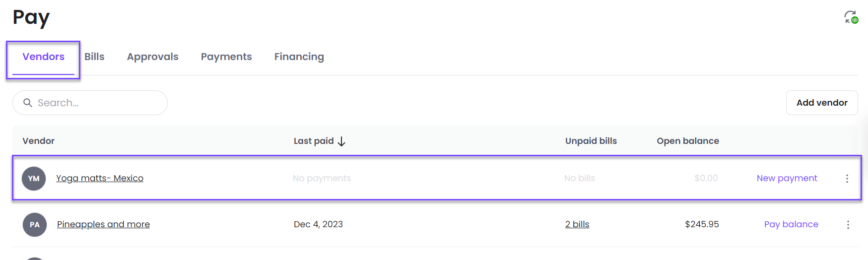Open the Yoga matts- Mexico vendor link
The width and height of the screenshot is (868, 260).
point(100,178)
